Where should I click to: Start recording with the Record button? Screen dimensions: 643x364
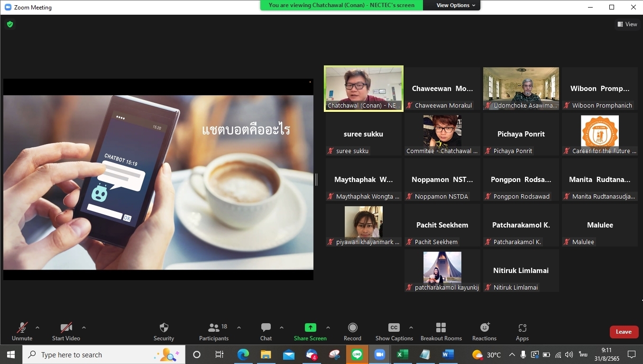pyautogui.click(x=352, y=328)
